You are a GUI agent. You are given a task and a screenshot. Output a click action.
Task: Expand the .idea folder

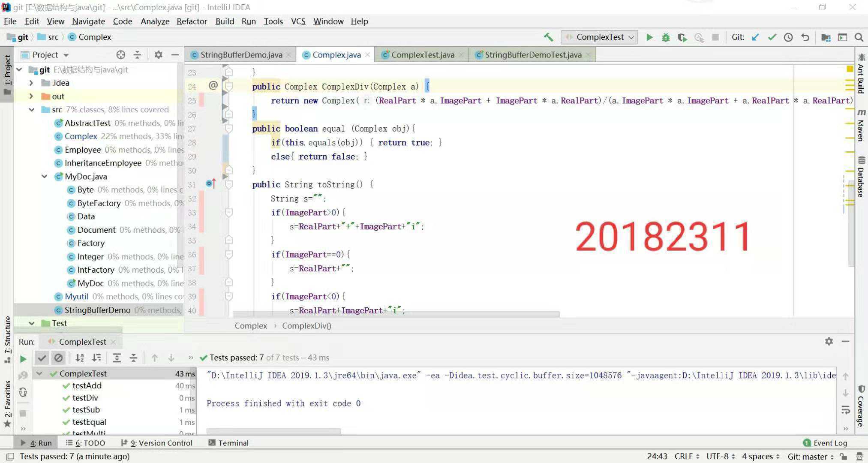(x=31, y=83)
